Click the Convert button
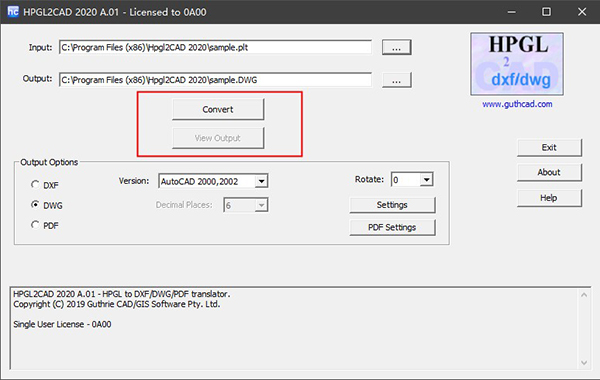The image size is (600, 380). pos(218,109)
